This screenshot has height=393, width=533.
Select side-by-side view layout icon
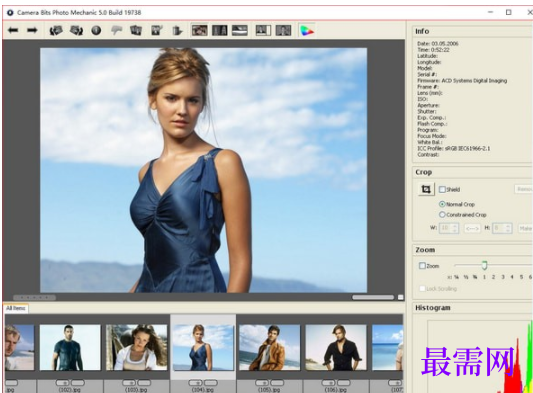point(220,30)
